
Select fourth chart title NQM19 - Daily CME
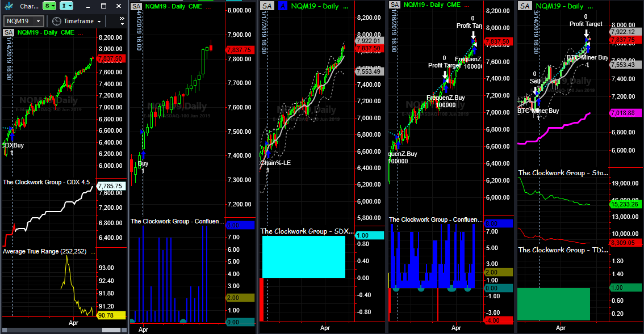(432, 5)
